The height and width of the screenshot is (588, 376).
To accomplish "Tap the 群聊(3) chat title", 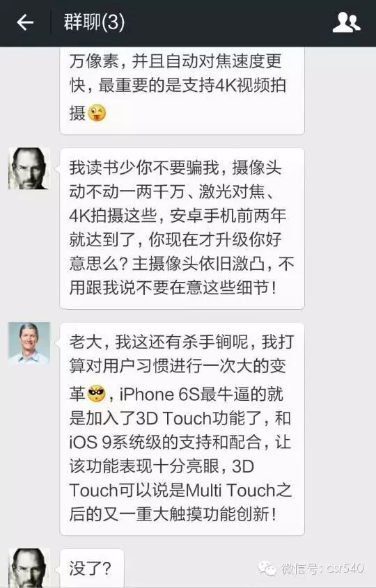I will (x=94, y=22).
